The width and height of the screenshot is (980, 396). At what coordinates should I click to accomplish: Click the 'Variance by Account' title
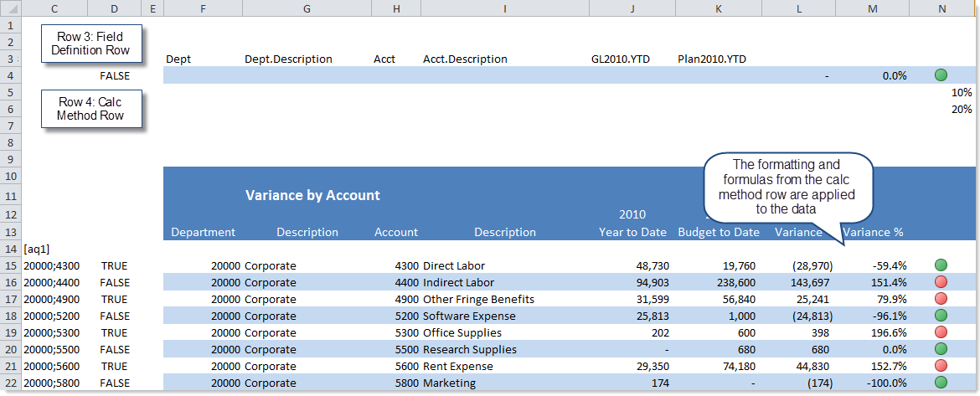point(312,195)
